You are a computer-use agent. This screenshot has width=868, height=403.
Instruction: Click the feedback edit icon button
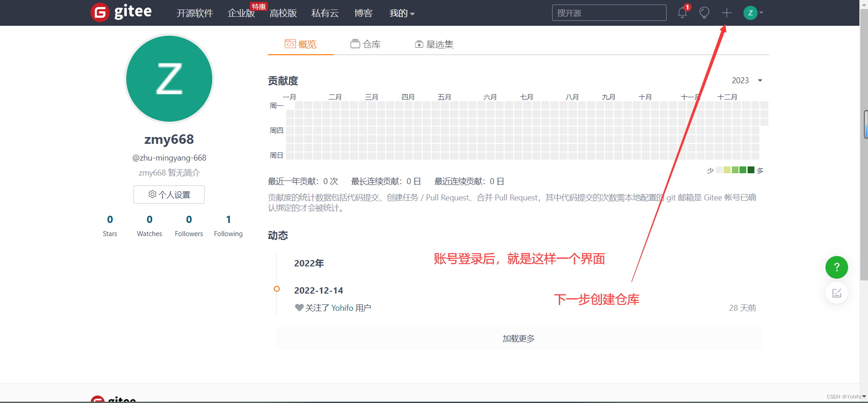836,293
